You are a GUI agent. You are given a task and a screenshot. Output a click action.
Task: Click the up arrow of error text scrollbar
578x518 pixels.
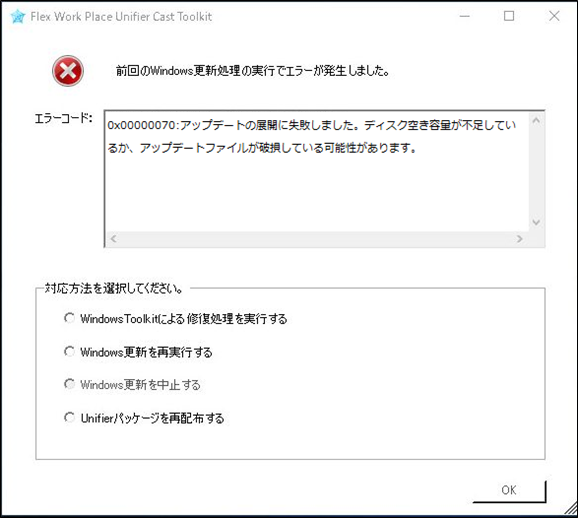(536, 120)
